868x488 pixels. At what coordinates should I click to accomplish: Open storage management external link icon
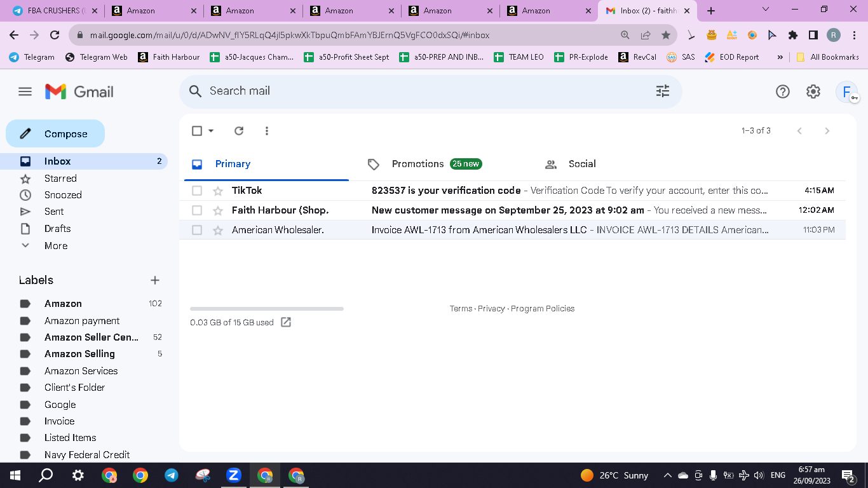pyautogui.click(x=286, y=322)
